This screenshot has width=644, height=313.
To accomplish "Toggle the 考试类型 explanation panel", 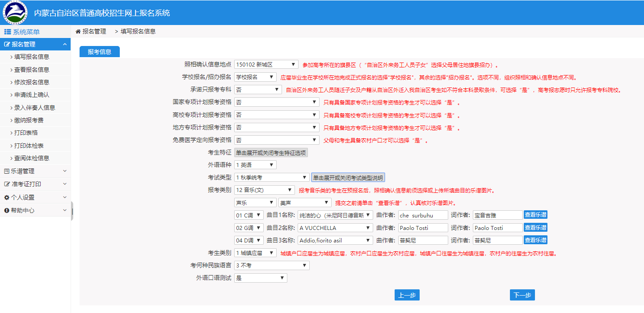I will pos(348,178).
